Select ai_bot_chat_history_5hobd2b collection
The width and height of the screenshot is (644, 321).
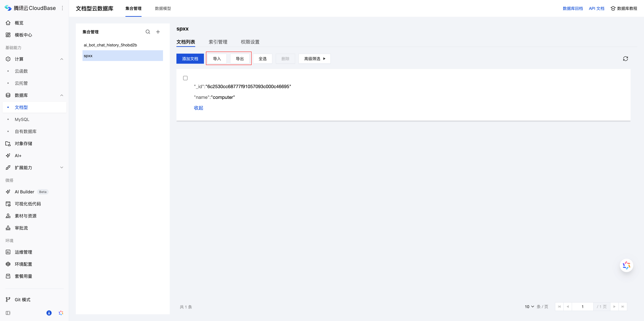pyautogui.click(x=122, y=45)
